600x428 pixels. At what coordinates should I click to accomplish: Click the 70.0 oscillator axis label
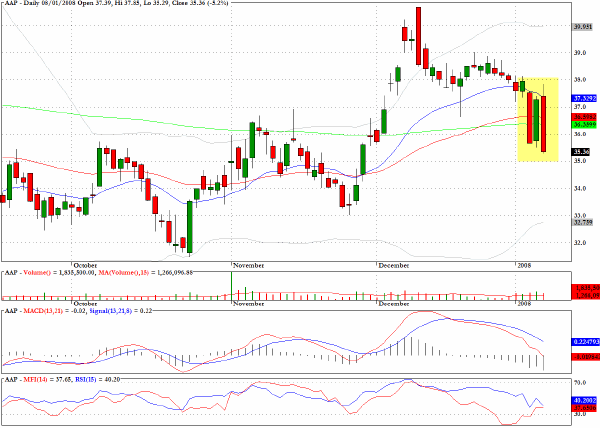[x=579, y=382]
